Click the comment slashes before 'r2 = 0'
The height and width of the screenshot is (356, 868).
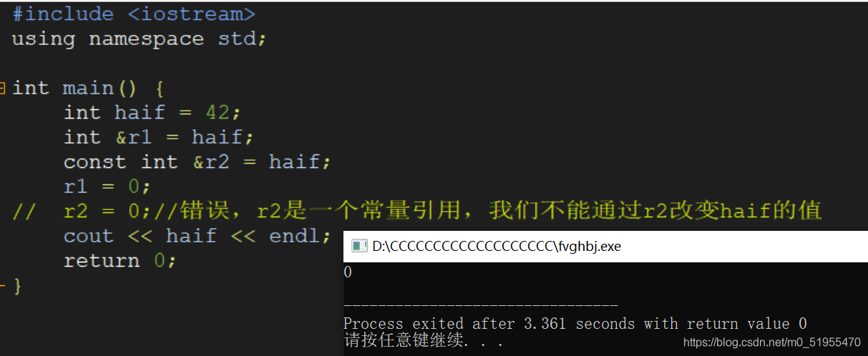pyautogui.click(x=24, y=212)
